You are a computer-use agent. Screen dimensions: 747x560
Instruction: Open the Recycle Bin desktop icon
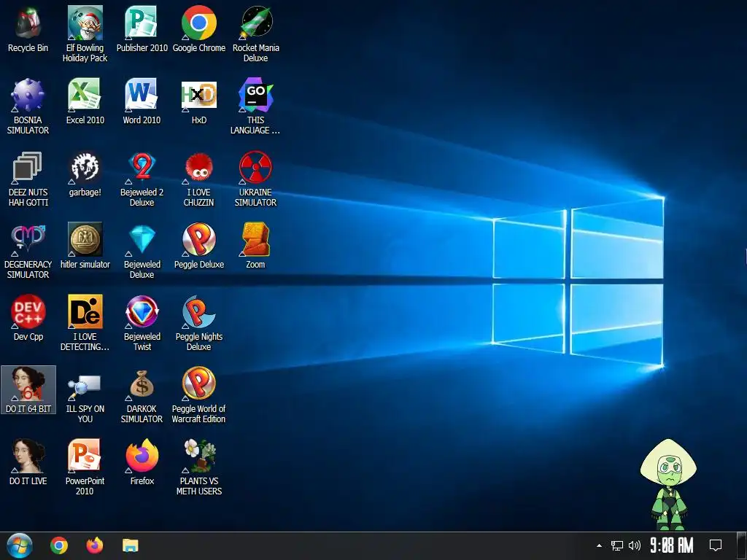pos(28,29)
